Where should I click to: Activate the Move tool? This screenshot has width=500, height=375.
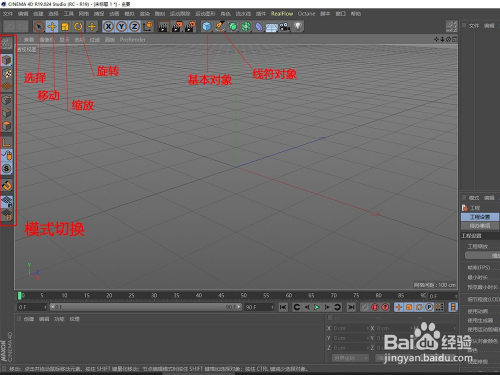pyautogui.click(x=52, y=26)
